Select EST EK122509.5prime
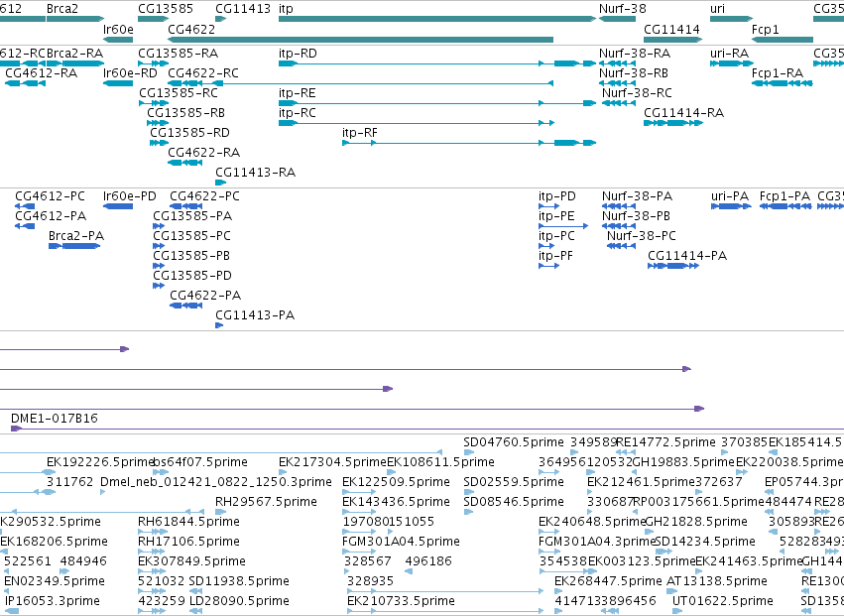Screen dimensions: 844x616 (x=359, y=492)
